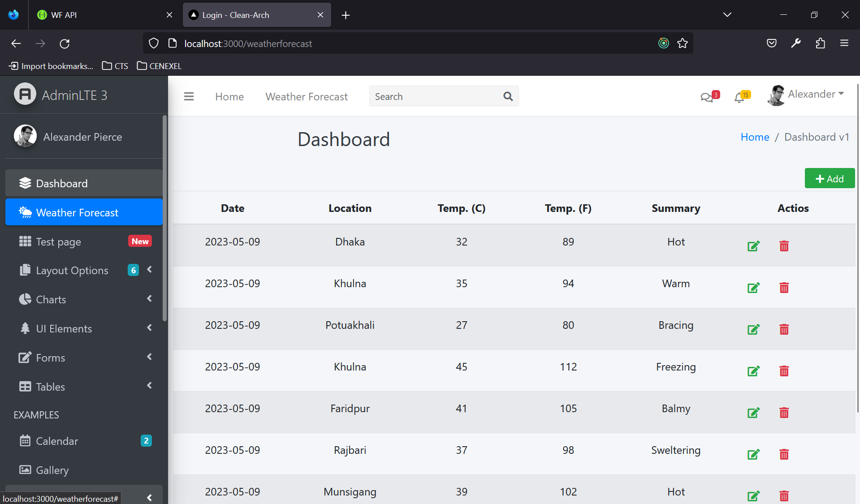
Task: Click the search magnifier icon
Action: click(508, 96)
